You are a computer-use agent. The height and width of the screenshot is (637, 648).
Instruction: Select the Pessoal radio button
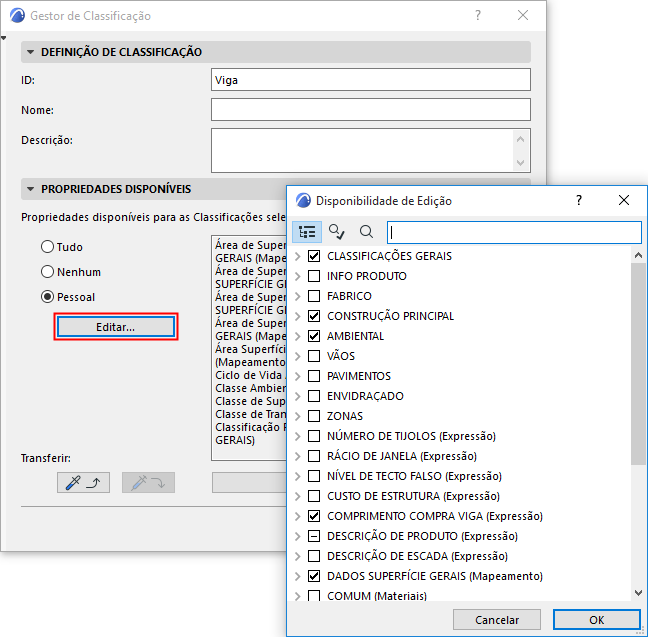tap(48, 296)
